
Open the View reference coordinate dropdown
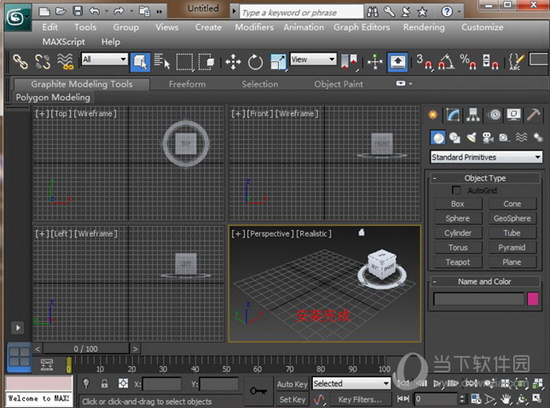tap(313, 59)
